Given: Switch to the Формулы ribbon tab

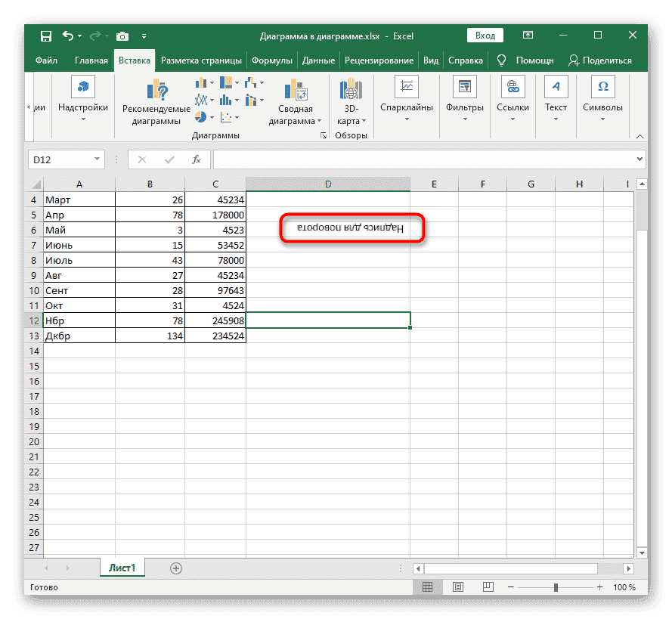Looking at the screenshot, I should click(x=272, y=60).
